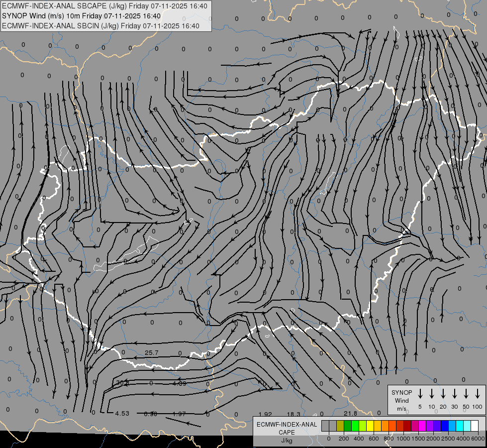Screen dimensions: 487x448
Task: Click the SYNOP Wind m/s legend title
Action: point(401,400)
